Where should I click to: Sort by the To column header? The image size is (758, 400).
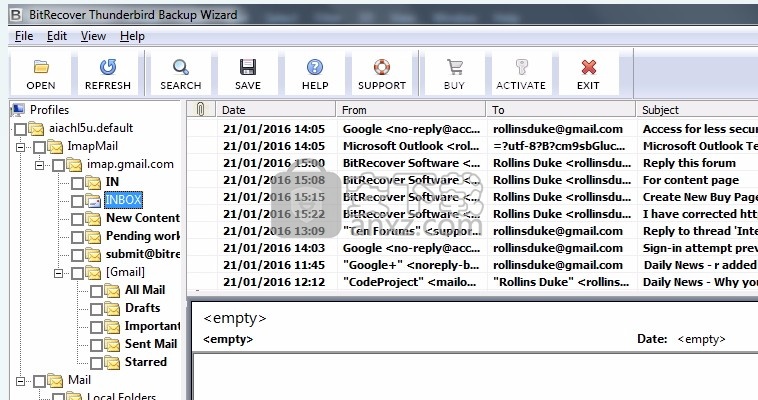click(x=561, y=109)
